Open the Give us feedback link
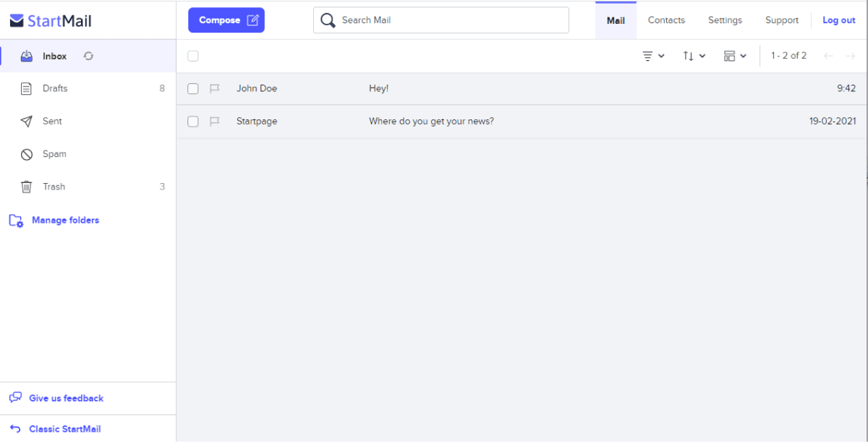This screenshot has width=868, height=442. click(66, 398)
